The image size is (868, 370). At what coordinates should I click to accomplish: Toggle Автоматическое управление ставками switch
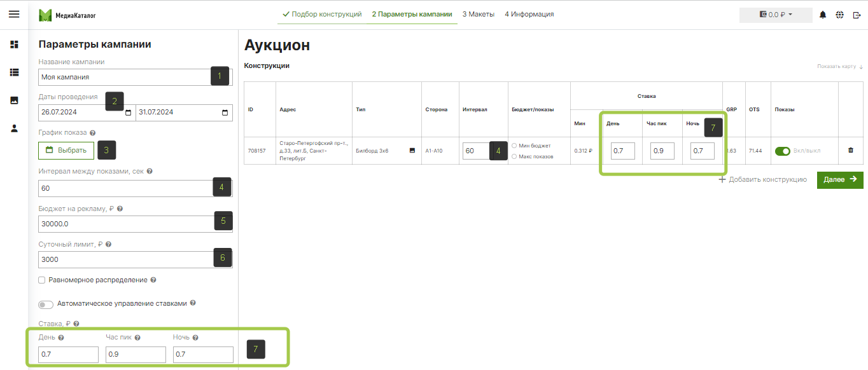(46, 305)
